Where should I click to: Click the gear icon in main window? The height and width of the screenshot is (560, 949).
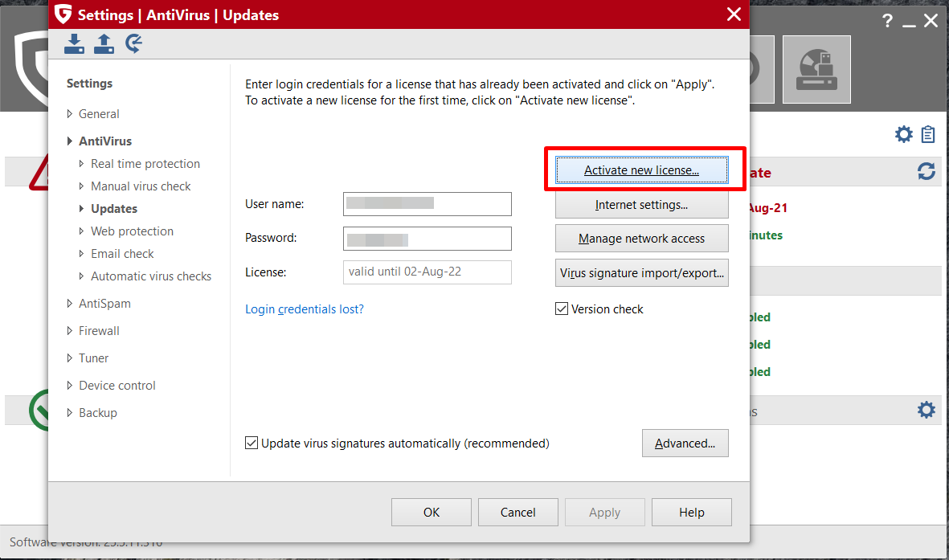[x=904, y=134]
